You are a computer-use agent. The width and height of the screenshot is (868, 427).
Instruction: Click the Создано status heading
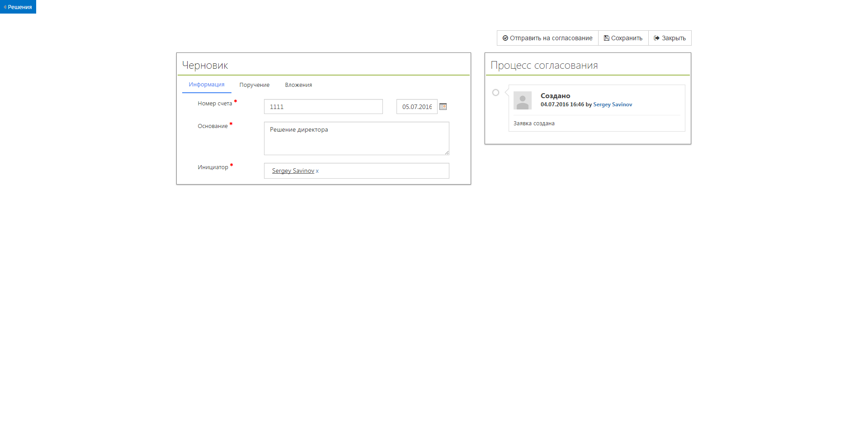click(556, 96)
